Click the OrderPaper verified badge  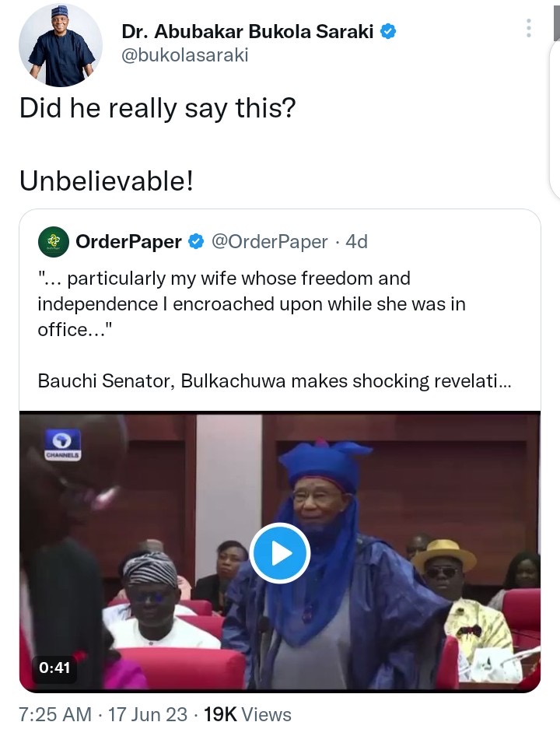196,242
